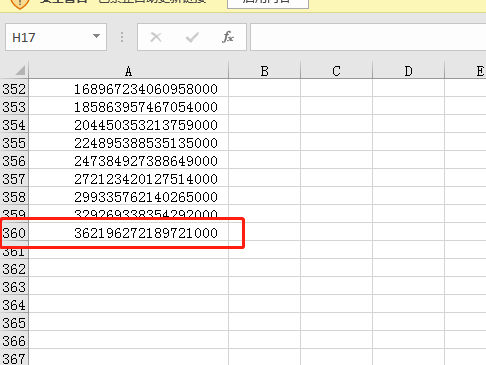Screen dimensions: 486x365
Task: Select empty cell B365
Action: click(x=265, y=323)
